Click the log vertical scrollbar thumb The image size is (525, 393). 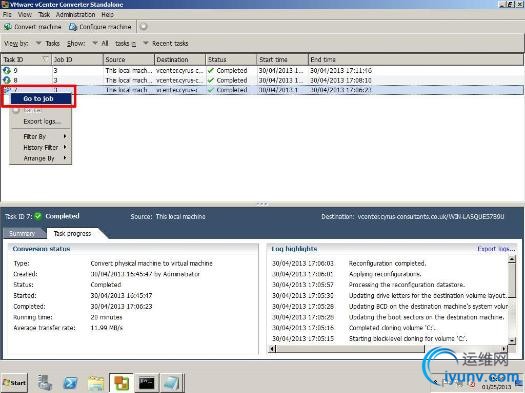tap(512, 280)
